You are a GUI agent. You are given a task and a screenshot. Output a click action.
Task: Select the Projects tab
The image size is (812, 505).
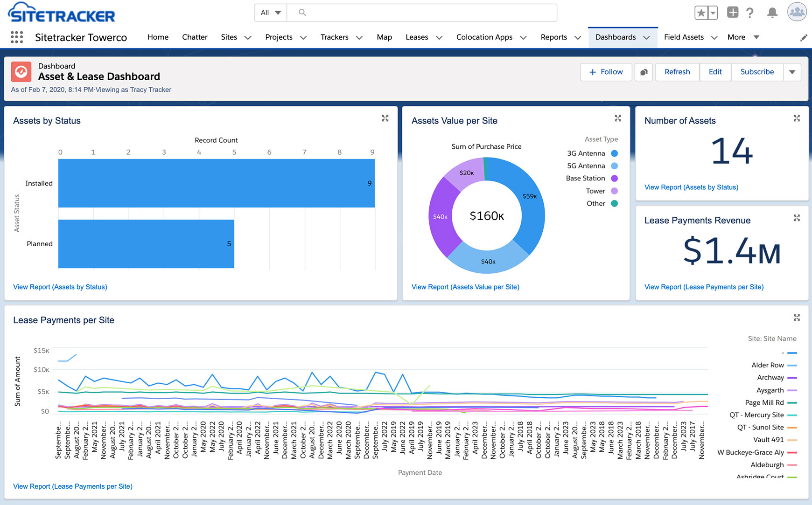click(279, 37)
